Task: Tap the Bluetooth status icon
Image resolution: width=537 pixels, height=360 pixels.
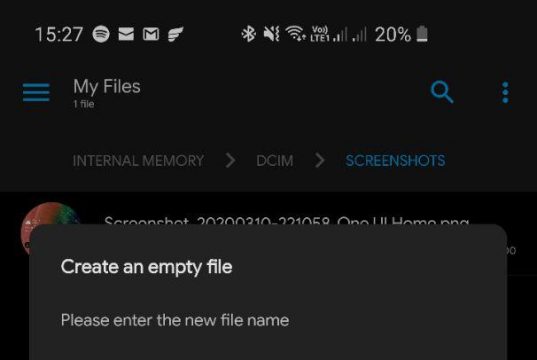Action: 249,34
